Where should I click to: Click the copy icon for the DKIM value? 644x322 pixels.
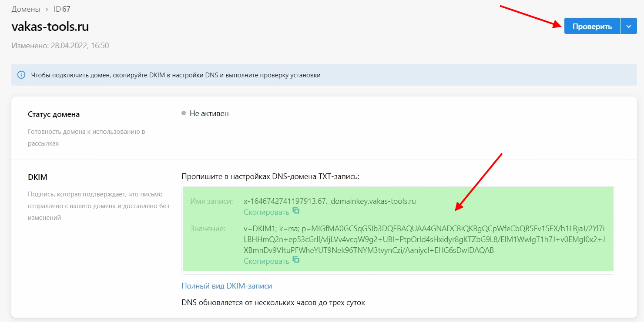tap(296, 260)
